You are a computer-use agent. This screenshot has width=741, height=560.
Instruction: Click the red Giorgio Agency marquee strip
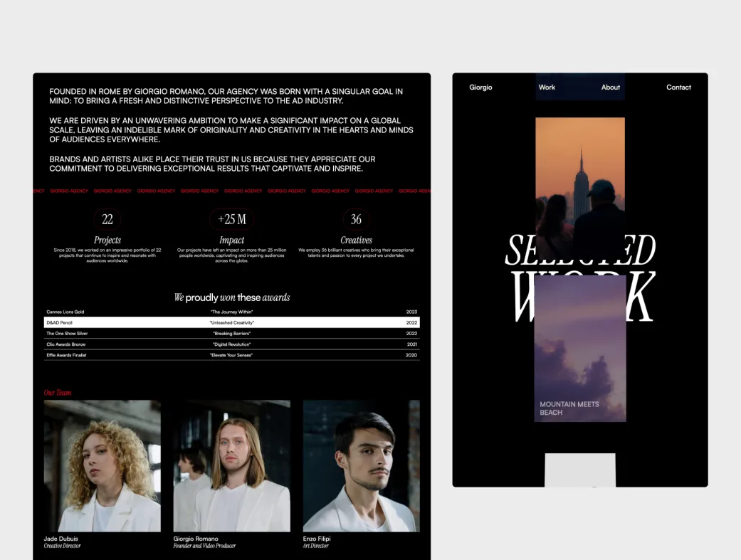231,191
